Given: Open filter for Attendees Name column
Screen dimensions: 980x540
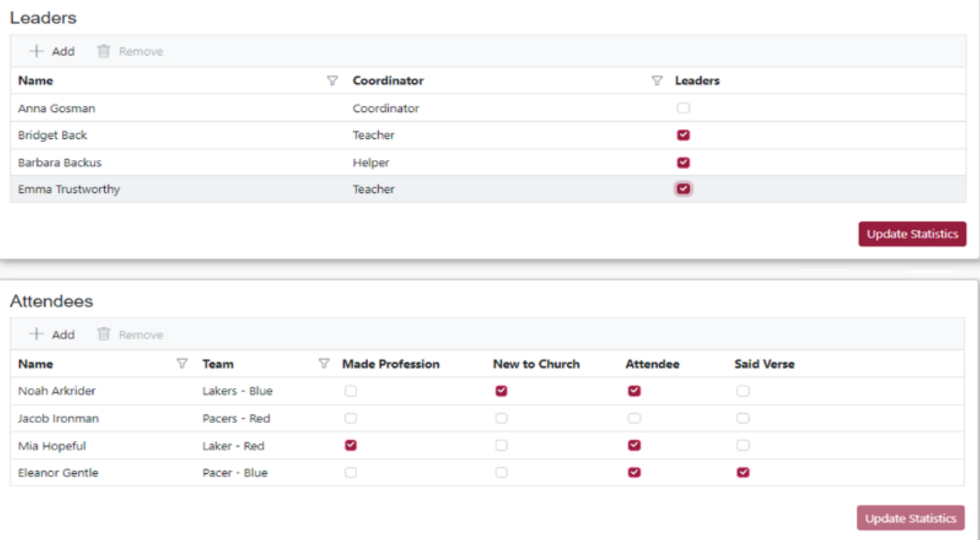Looking at the screenshot, I should [182, 364].
